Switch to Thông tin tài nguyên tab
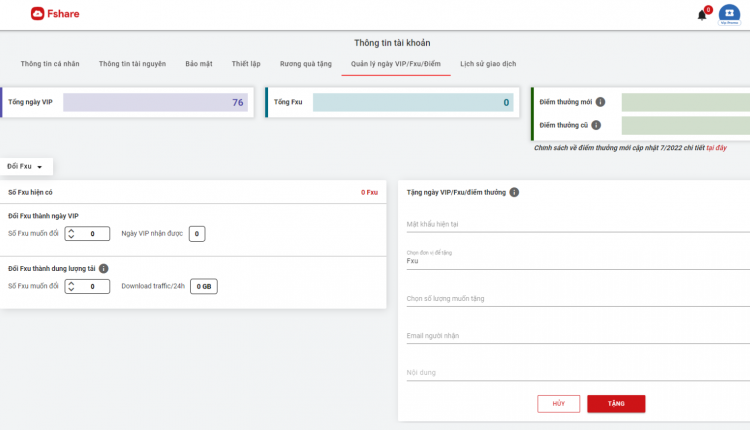The width and height of the screenshot is (750, 430). point(132,64)
